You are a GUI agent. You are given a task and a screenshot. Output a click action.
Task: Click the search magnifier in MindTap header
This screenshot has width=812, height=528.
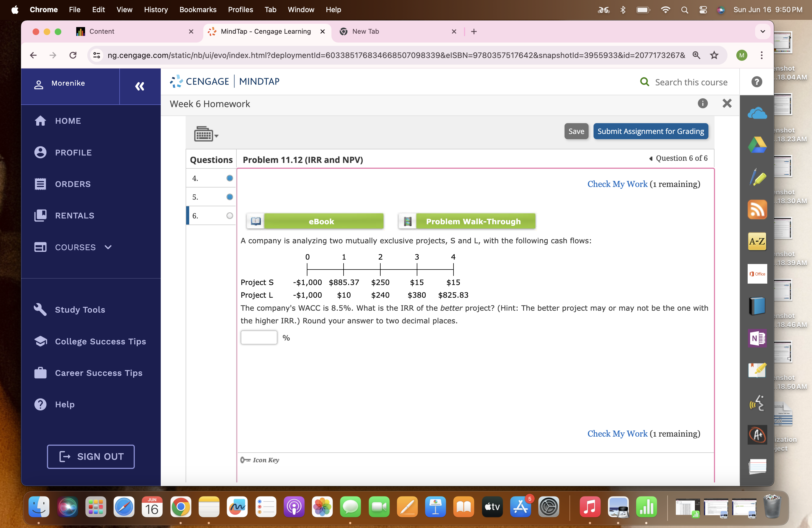point(644,82)
